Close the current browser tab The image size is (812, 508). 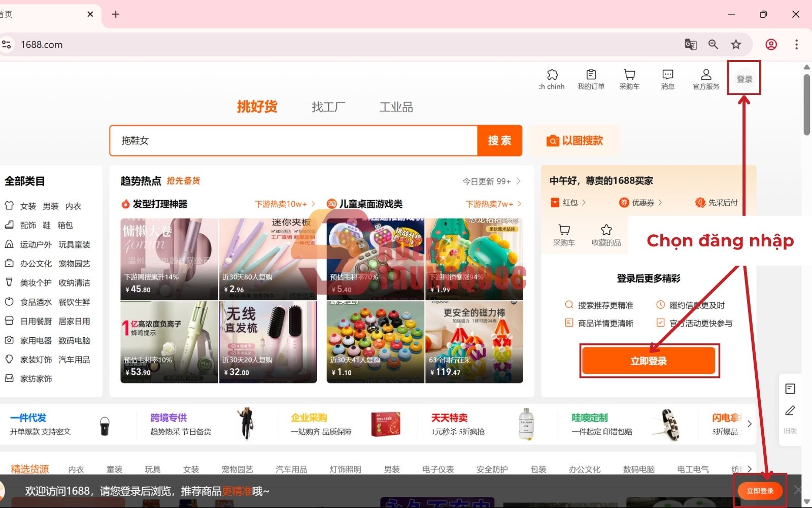pos(90,14)
